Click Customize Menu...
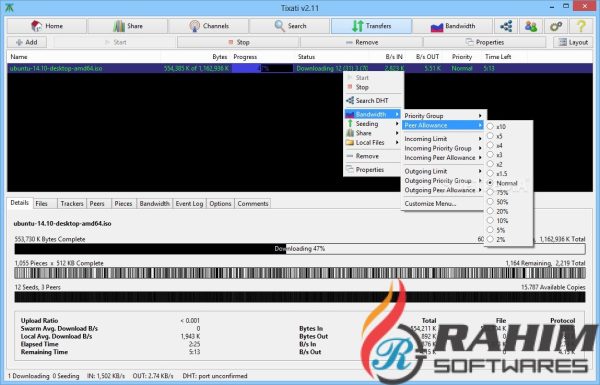Screen dimensions: 600x385 [443, 204]
